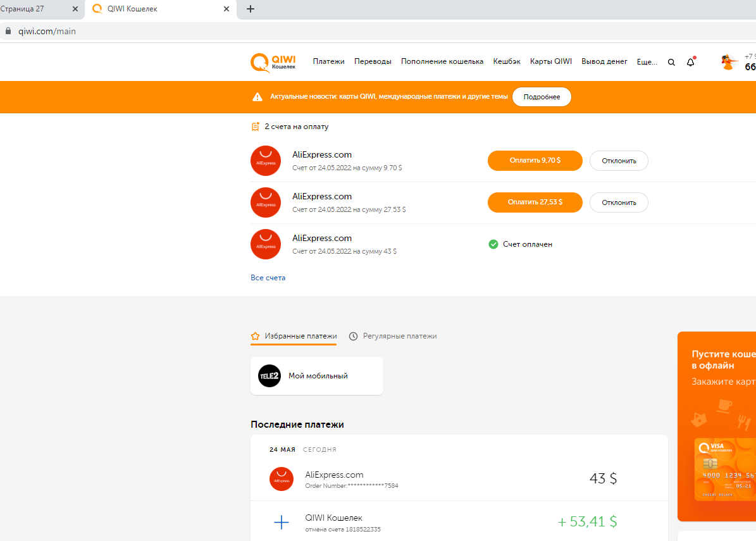Viewport: 756px width, 541px height.
Task: Click 'Счет от 24.05.2022 на сумму 27,53 $' text
Action: 349,209
